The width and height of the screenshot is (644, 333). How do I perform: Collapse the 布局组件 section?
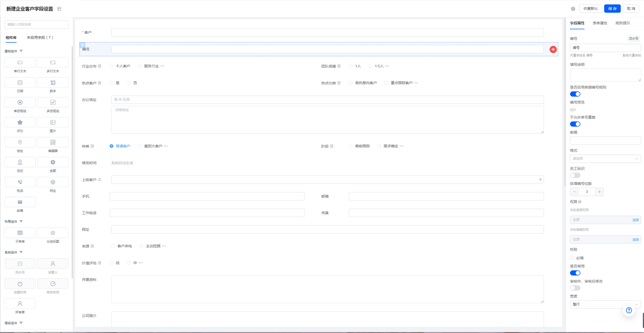(x=21, y=221)
